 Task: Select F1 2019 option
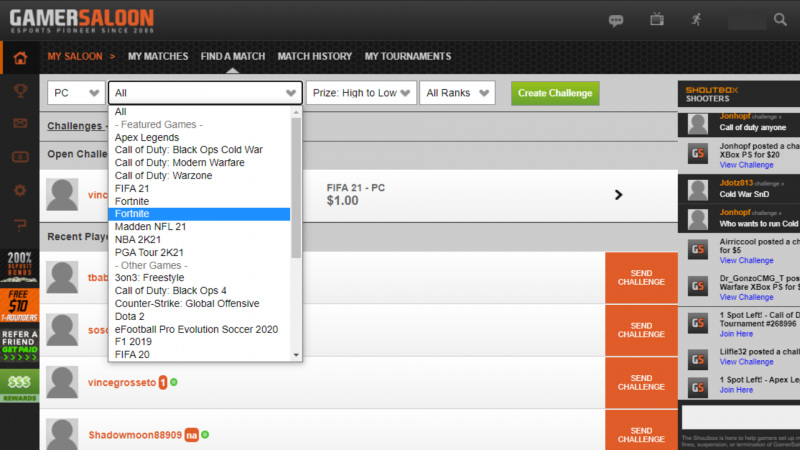tap(199, 341)
